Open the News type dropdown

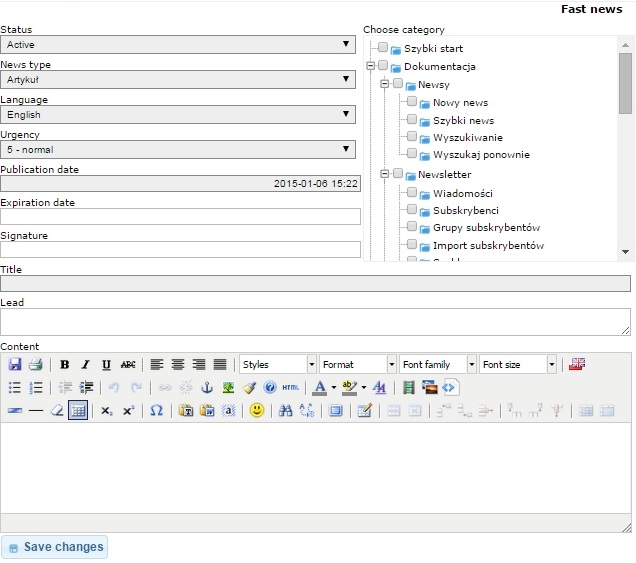[x=178, y=80]
